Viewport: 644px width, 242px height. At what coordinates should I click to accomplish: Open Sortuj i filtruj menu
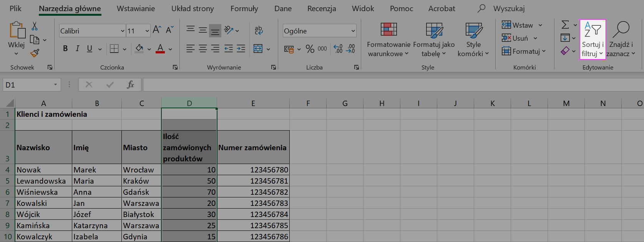(593, 39)
